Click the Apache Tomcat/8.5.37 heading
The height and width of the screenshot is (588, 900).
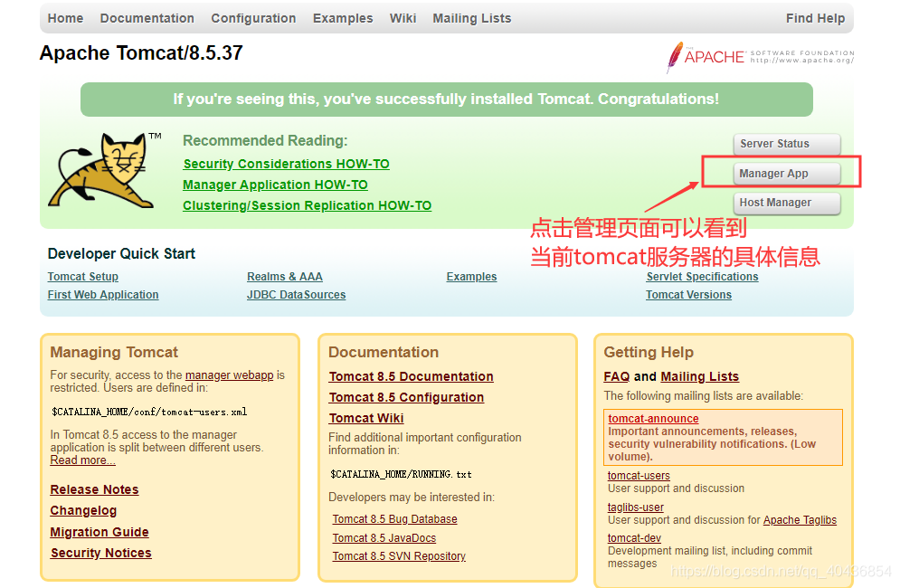(x=141, y=53)
